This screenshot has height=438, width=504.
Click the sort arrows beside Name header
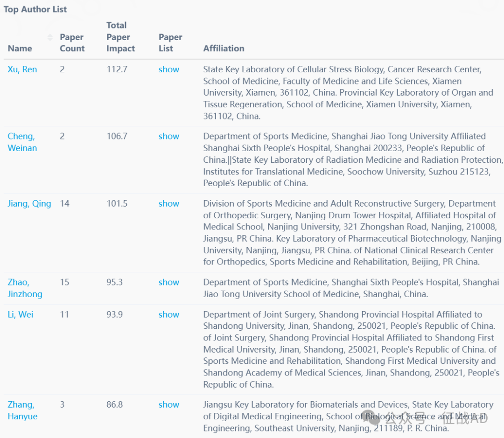[x=50, y=37]
